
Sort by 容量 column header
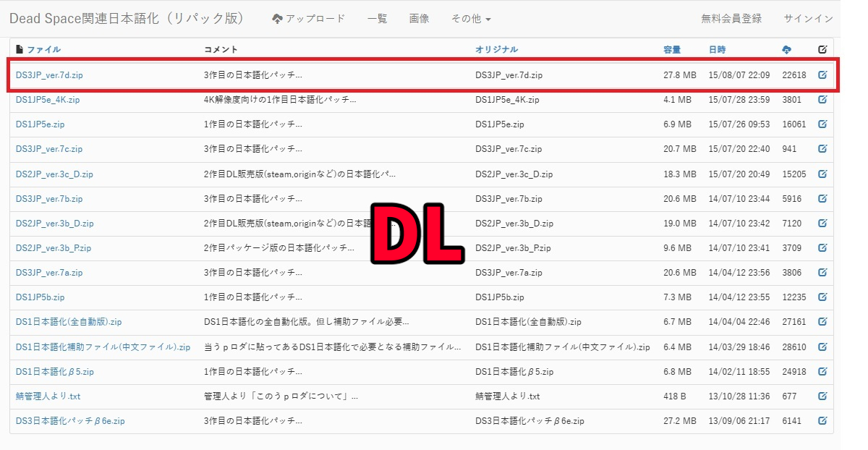(x=672, y=49)
